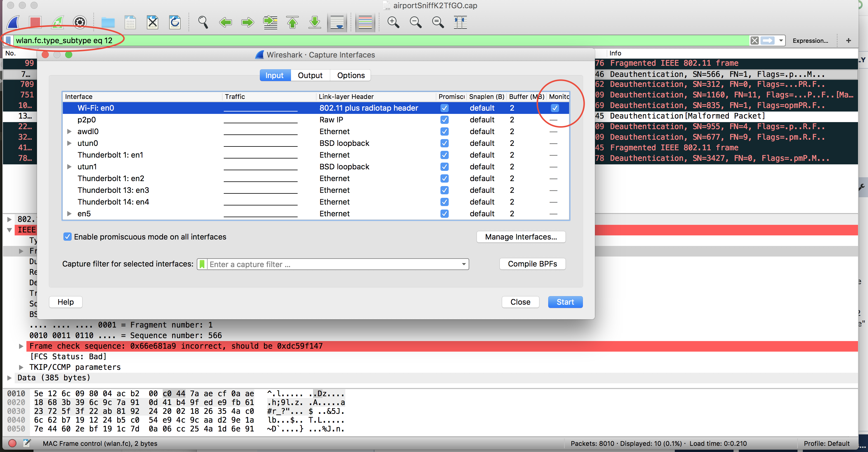Viewport: 868px width, 452px height.
Task: Click the capture filter input field
Action: pyautogui.click(x=334, y=264)
